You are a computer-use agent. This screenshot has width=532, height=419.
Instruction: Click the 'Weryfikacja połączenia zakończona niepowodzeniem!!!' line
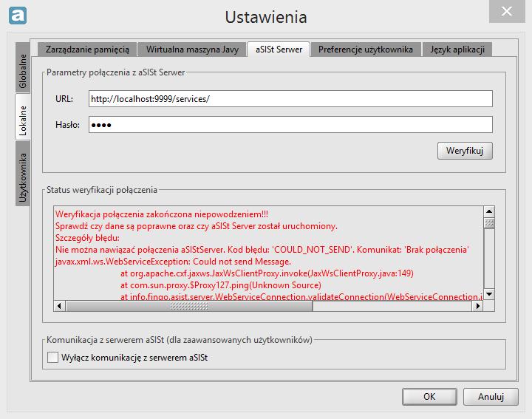point(162,214)
